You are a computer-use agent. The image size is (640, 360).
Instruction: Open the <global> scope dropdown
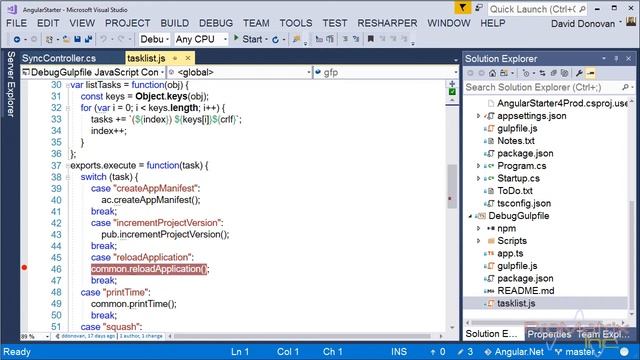pyautogui.click(x=240, y=72)
